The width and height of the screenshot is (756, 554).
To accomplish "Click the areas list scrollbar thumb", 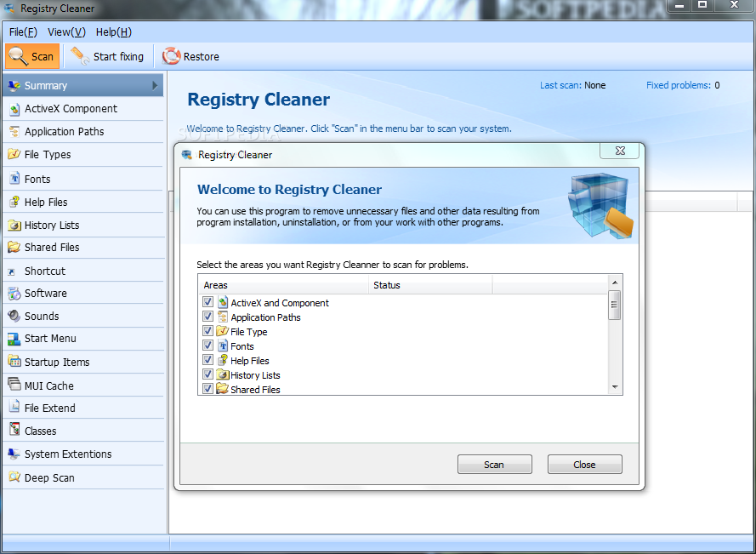I will [614, 305].
